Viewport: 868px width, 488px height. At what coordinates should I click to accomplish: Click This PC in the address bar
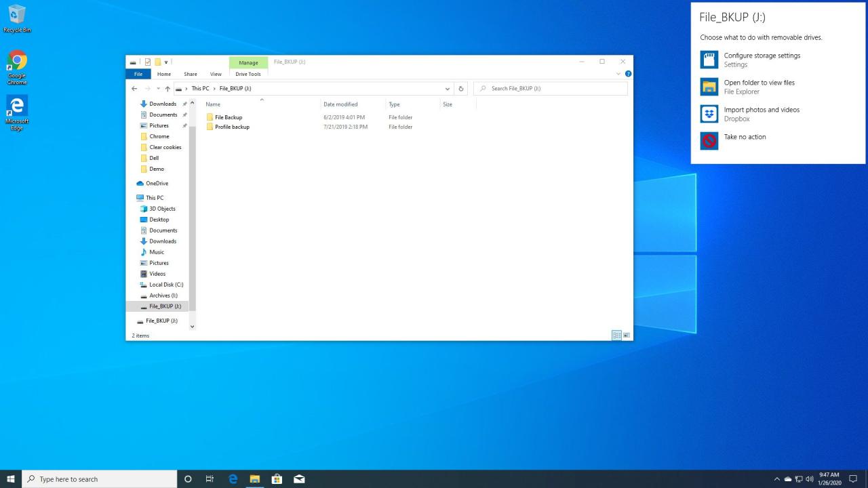point(200,89)
